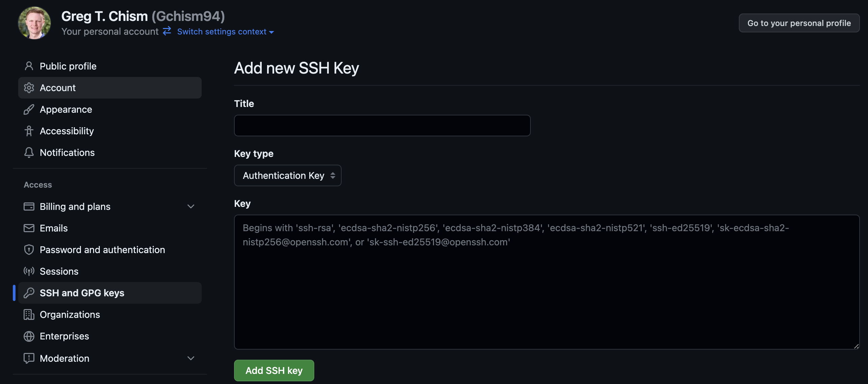Viewport: 868px width, 384px height.
Task: Click the Appearance paintbrush icon
Action: (x=29, y=109)
